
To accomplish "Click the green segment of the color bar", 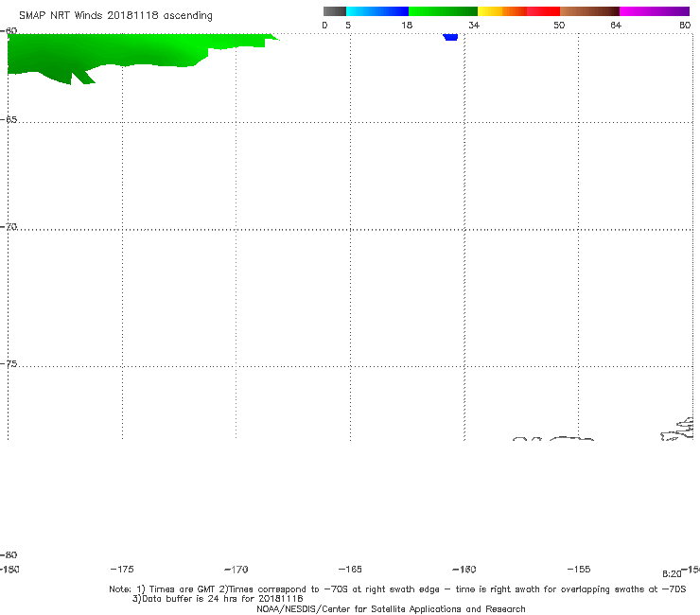I will [443, 11].
